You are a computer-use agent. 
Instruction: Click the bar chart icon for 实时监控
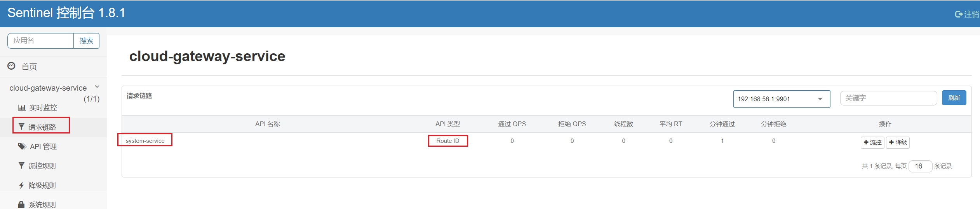coord(22,107)
